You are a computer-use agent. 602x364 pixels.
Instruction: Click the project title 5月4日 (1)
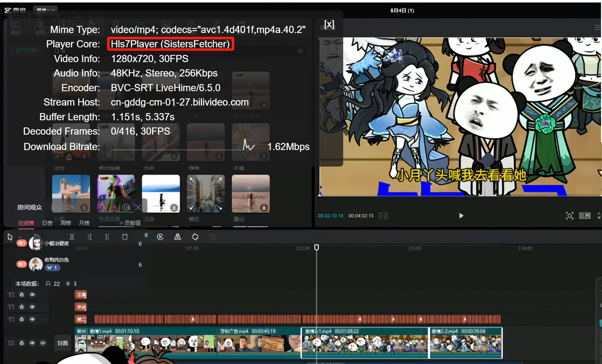402,10
